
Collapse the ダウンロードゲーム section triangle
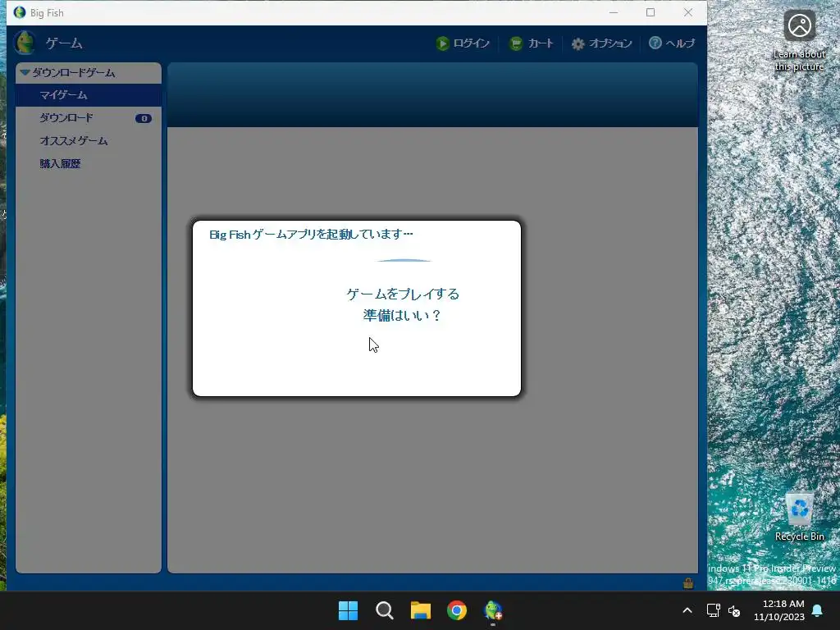pyautogui.click(x=25, y=72)
